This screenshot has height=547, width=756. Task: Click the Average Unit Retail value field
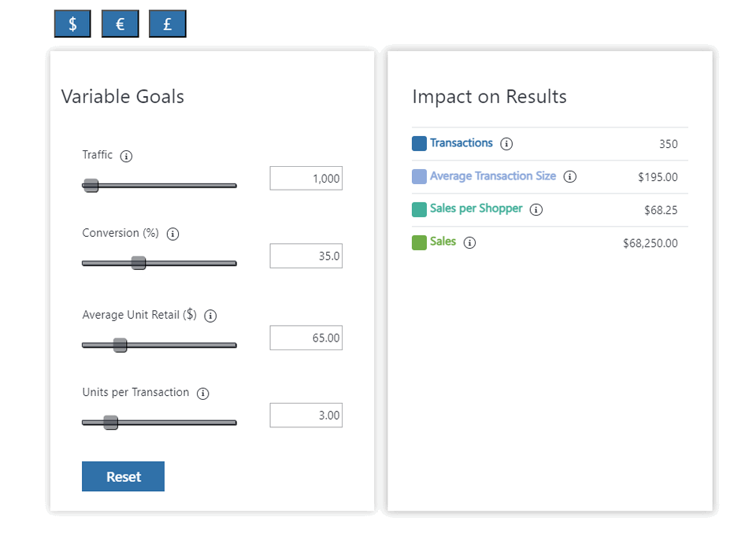coord(306,338)
